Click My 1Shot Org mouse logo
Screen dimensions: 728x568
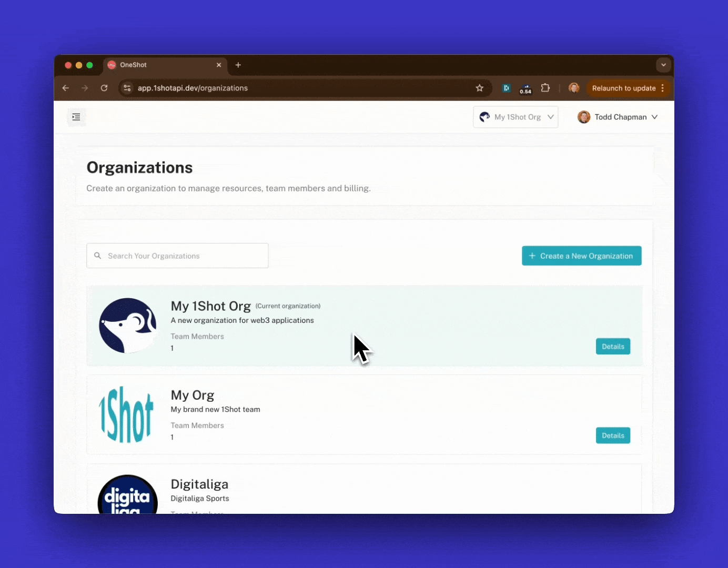(x=128, y=326)
